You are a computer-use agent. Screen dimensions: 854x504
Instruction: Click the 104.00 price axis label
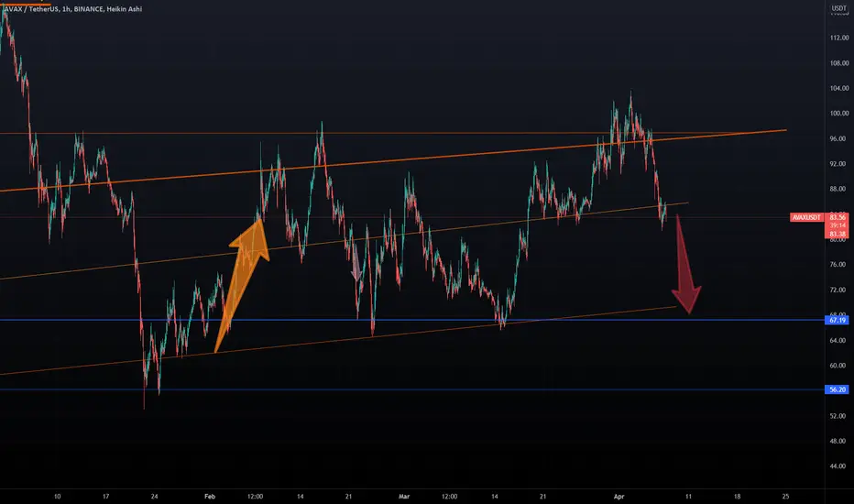click(x=839, y=88)
